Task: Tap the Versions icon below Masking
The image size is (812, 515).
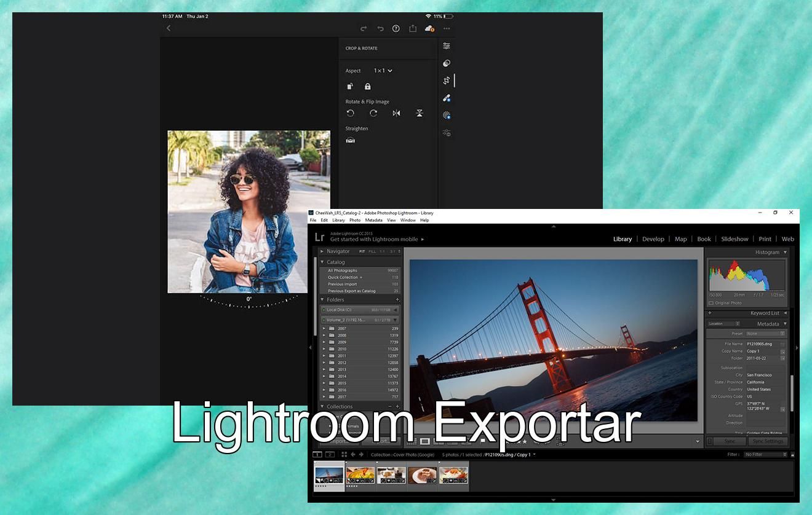Action: coord(447,133)
